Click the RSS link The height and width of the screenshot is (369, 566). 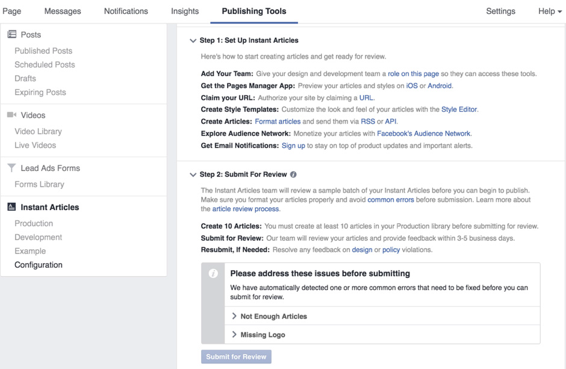(368, 121)
